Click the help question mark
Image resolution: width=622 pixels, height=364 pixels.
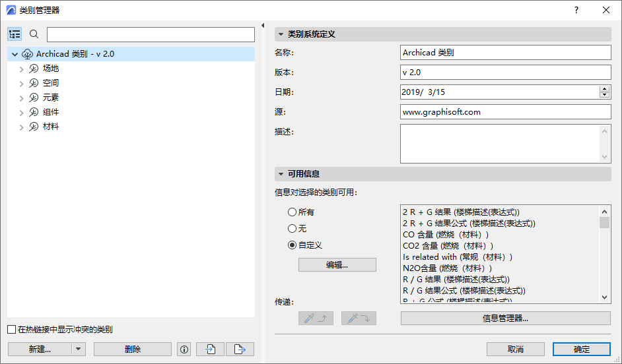576,11
